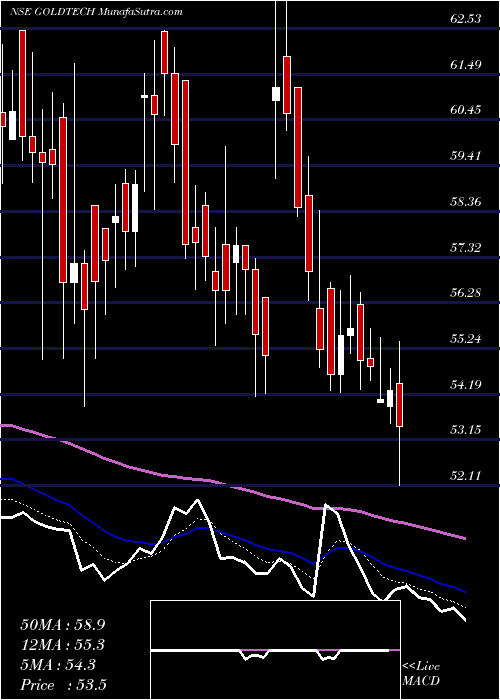
Task: Click the 56.28 price axis label
Action: (466, 293)
